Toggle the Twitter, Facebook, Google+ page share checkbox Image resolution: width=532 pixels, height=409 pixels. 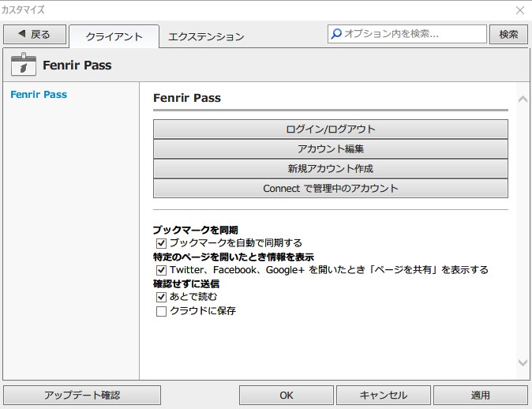[x=161, y=270]
